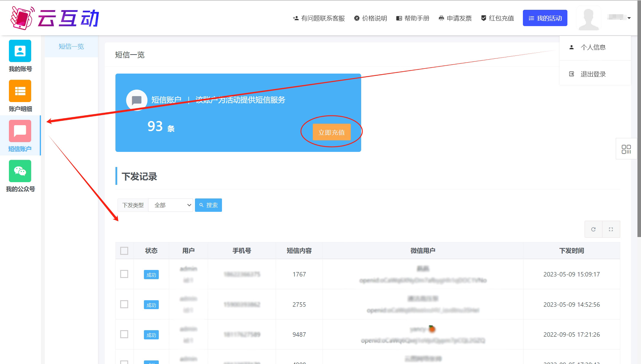Open the floating QR code icon
641x364 pixels.
point(626,149)
